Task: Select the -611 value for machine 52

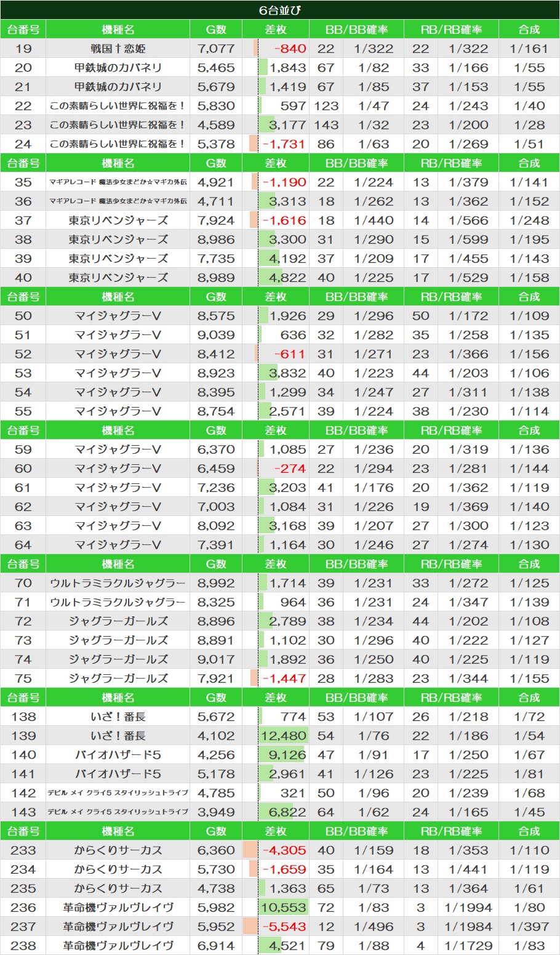Action: [290, 354]
